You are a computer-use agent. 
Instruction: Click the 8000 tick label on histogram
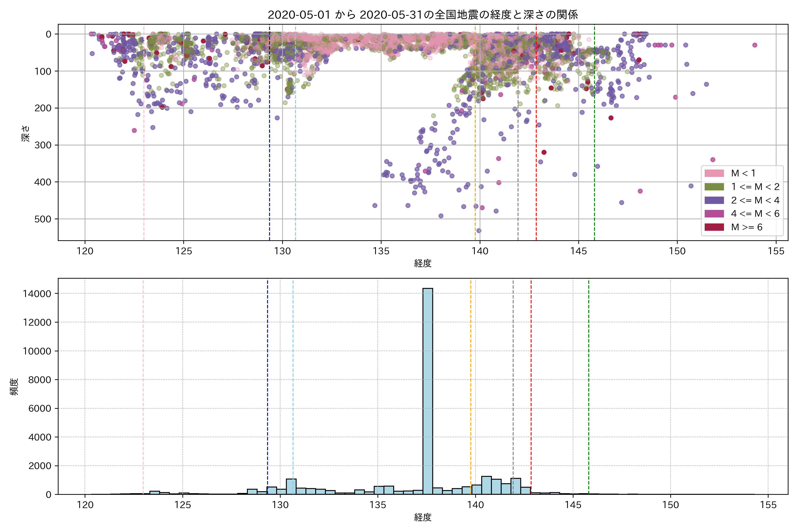coord(39,380)
